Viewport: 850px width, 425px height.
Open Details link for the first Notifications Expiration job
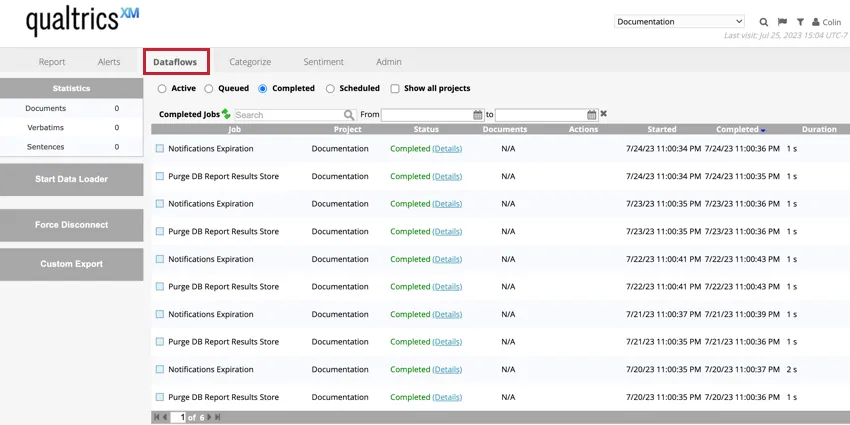[447, 149]
